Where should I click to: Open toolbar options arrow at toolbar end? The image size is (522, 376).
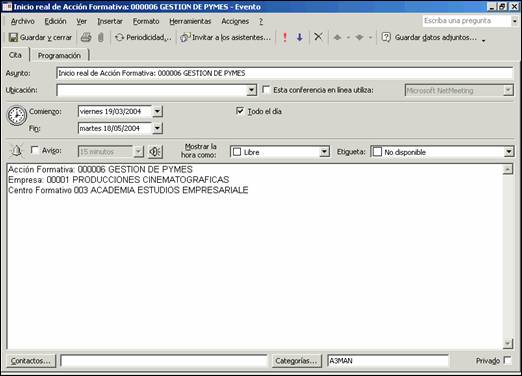coord(483,40)
